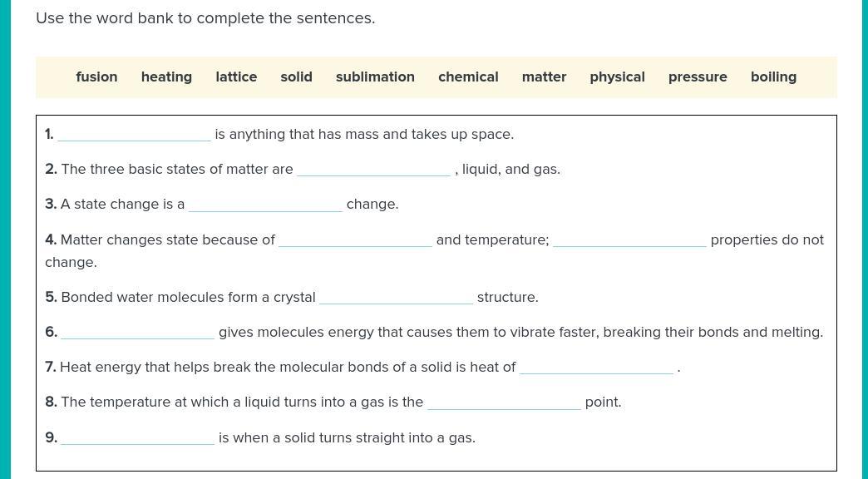Image resolution: width=868 pixels, height=479 pixels.
Task: Click the blank before 'gives molecules energy'
Action: [138, 332]
